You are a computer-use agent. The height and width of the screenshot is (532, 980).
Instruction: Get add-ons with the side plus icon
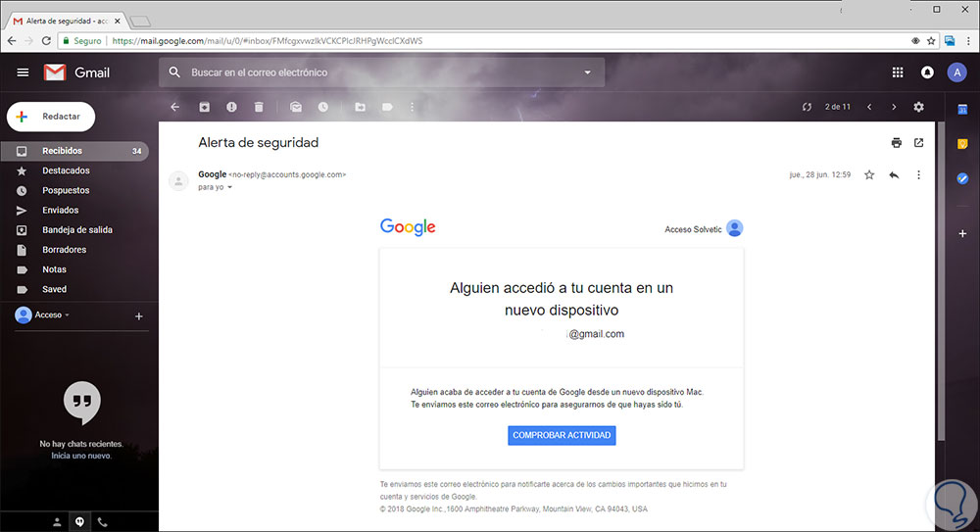[962, 233]
